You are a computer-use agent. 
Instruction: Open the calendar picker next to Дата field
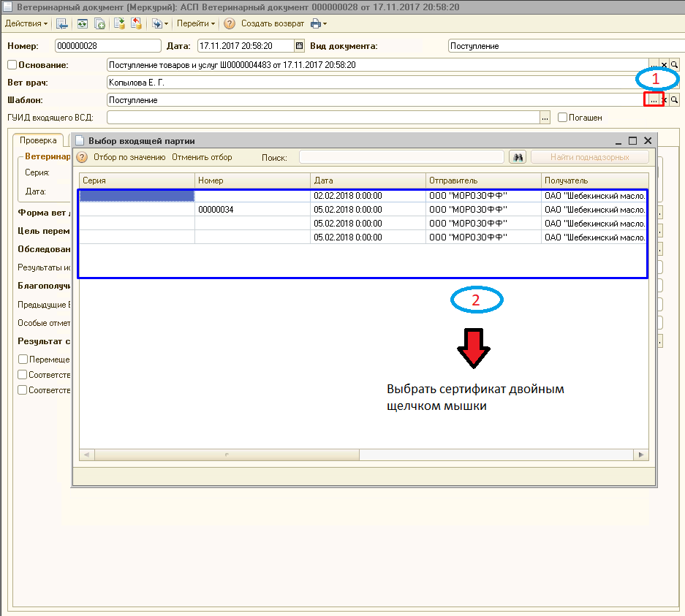pos(299,46)
